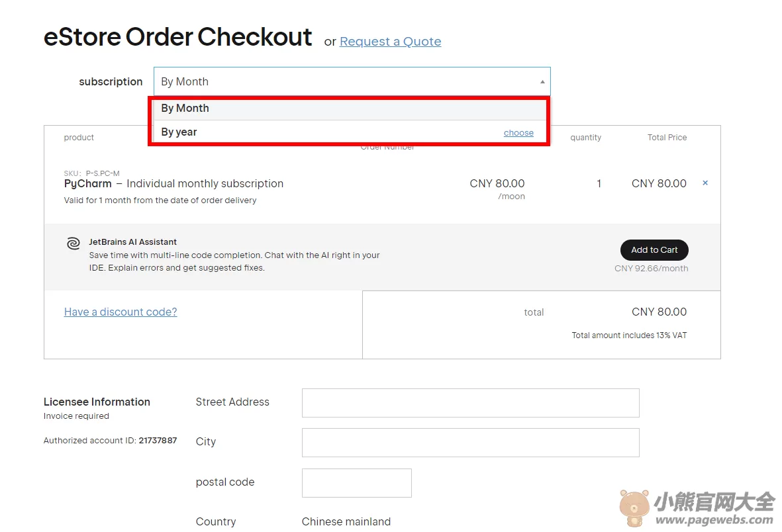Image resolution: width=782 pixels, height=532 pixels.
Task: Open the Request a Quote link
Action: point(391,42)
